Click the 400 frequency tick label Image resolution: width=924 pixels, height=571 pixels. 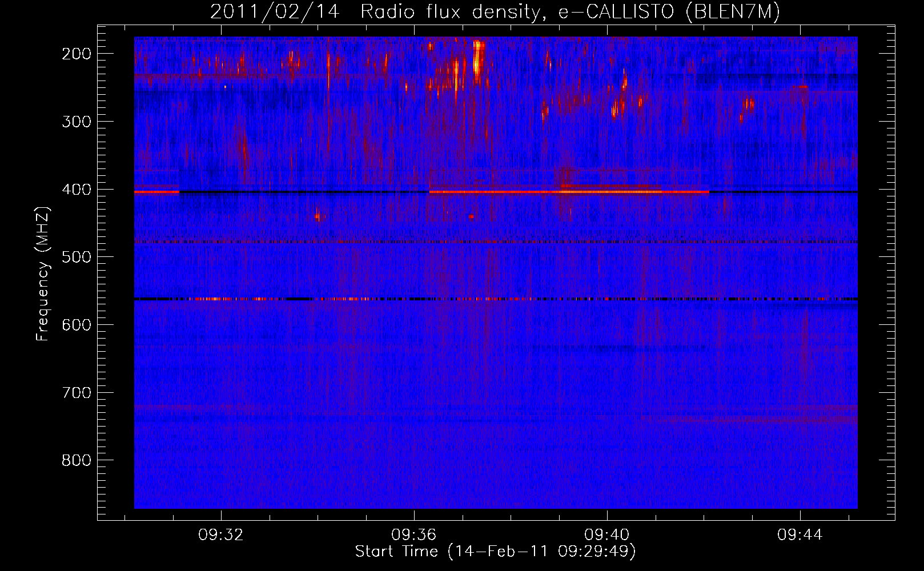pos(77,190)
